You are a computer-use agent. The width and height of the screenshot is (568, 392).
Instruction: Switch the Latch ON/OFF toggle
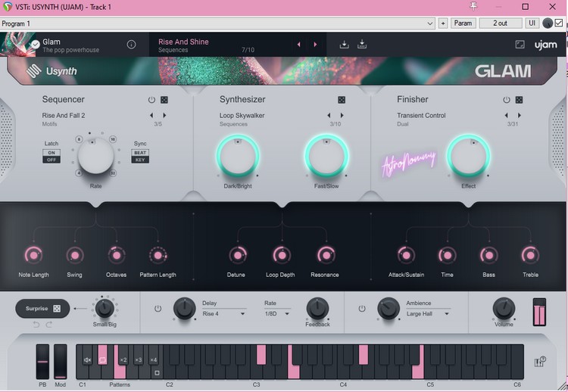tap(51, 156)
